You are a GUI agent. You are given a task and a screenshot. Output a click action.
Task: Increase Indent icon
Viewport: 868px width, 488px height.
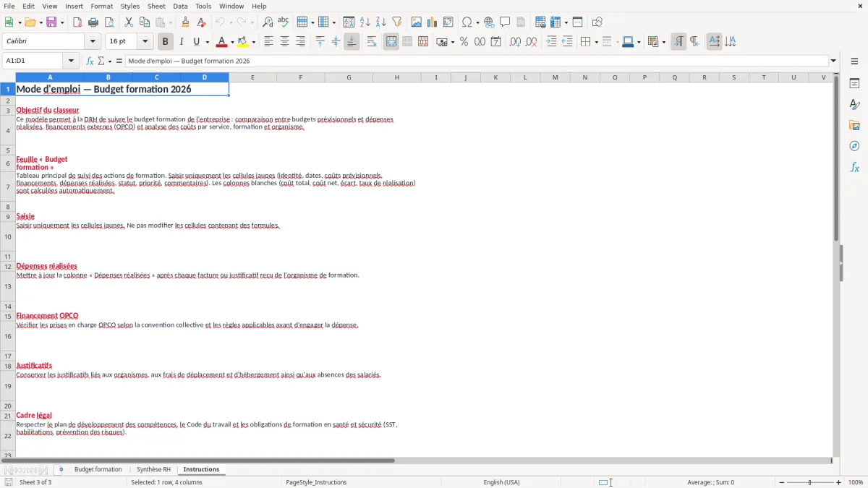coord(551,42)
